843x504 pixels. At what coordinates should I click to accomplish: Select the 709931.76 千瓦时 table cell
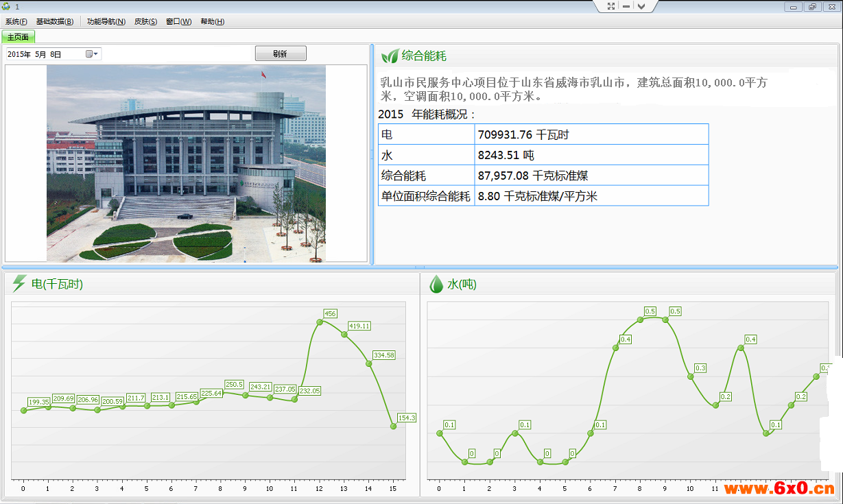point(591,134)
